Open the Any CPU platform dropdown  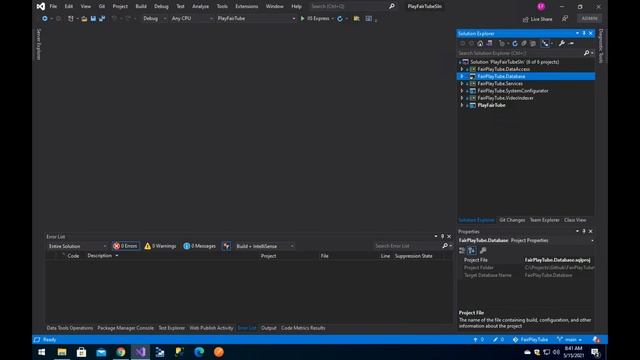tap(191, 18)
